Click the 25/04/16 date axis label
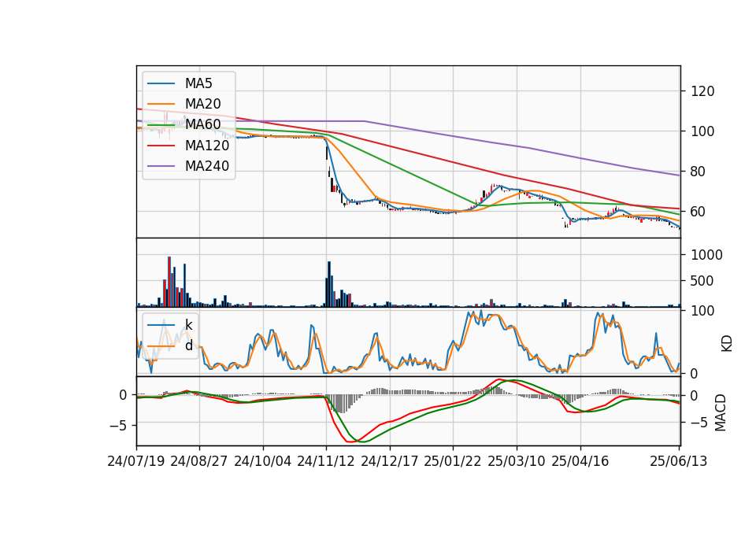The image size is (756, 543). [580, 461]
